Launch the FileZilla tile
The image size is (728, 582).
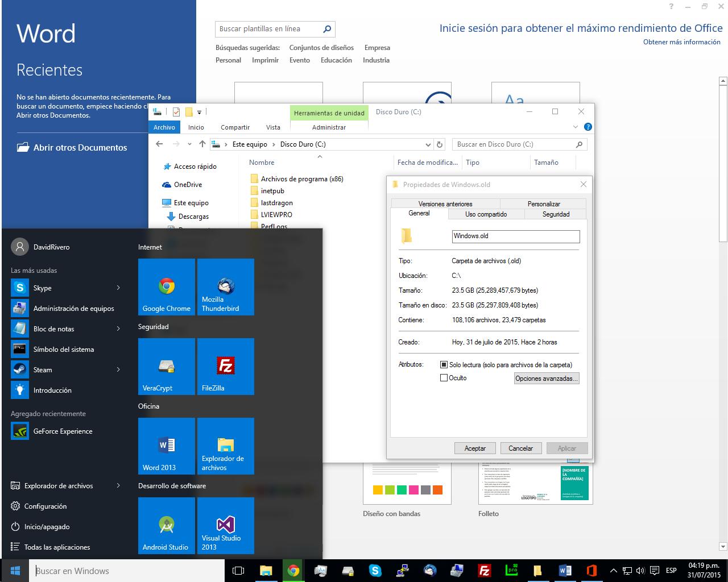pyautogui.click(x=226, y=367)
